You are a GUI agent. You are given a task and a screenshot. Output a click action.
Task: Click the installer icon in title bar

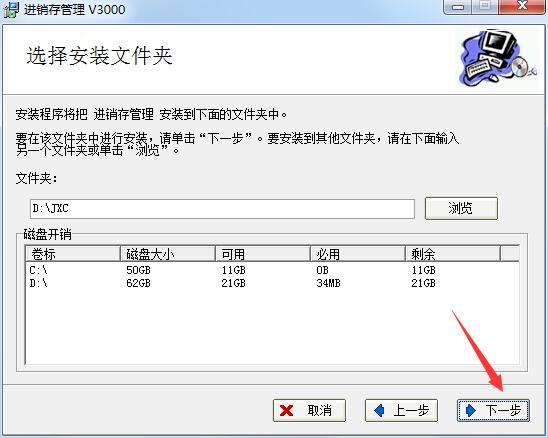point(11,10)
